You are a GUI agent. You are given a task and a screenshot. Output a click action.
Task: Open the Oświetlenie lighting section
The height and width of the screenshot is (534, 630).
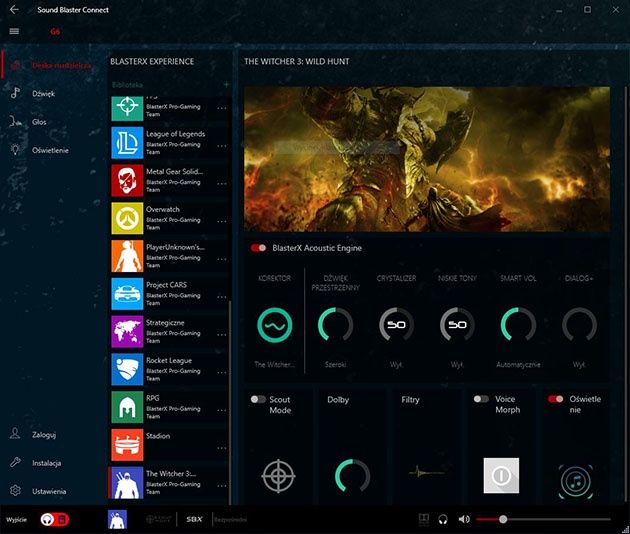pyautogui.click(x=50, y=150)
